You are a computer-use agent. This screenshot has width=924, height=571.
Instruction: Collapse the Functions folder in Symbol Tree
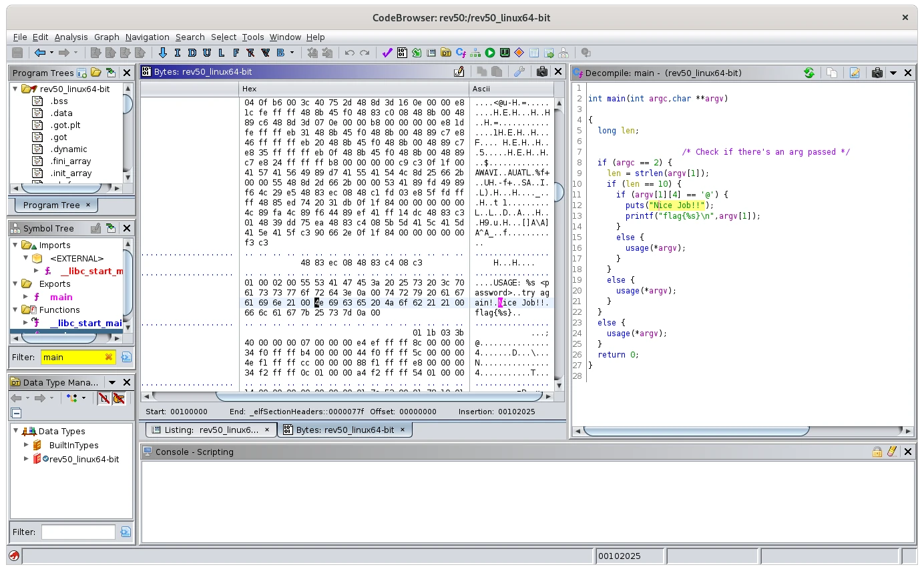(x=15, y=310)
